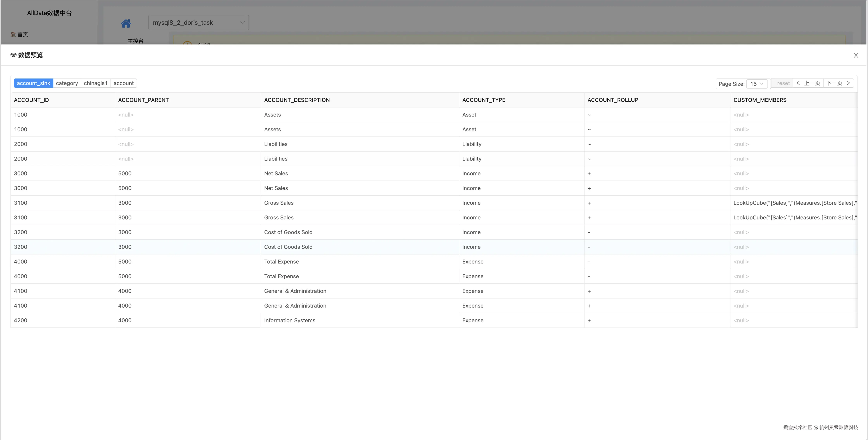Go to previous page with 上一页
Screen dimensions: 868x440
(812, 83)
